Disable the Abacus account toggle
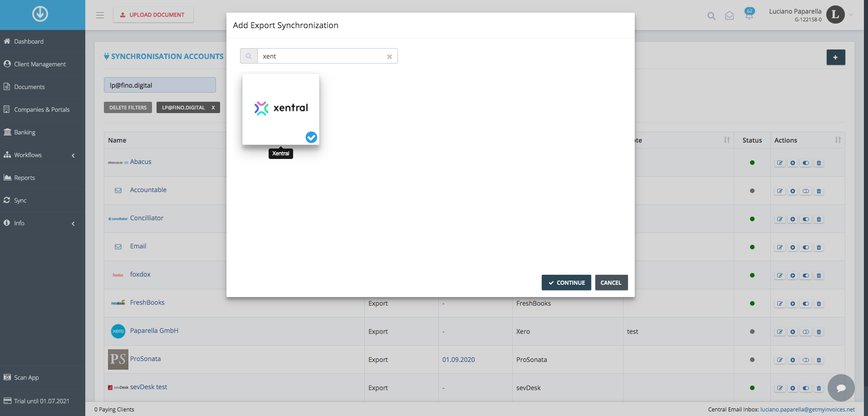The width and height of the screenshot is (868, 416). click(806, 163)
